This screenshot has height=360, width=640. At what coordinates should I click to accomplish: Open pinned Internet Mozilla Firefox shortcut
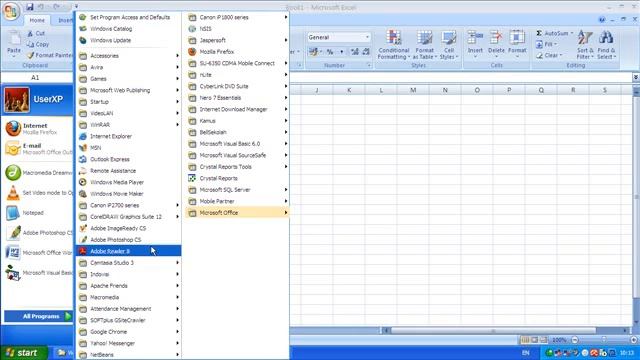pos(38,129)
